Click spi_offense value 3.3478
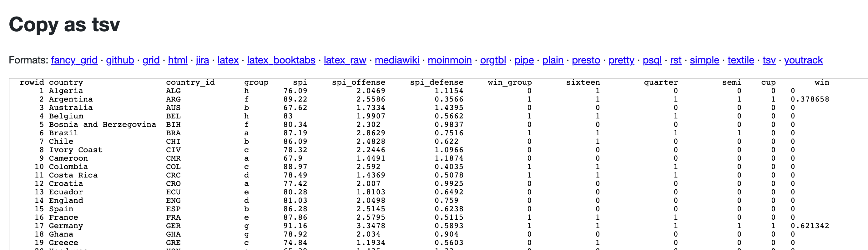Screen dimensions: 868x250 (x=371, y=225)
